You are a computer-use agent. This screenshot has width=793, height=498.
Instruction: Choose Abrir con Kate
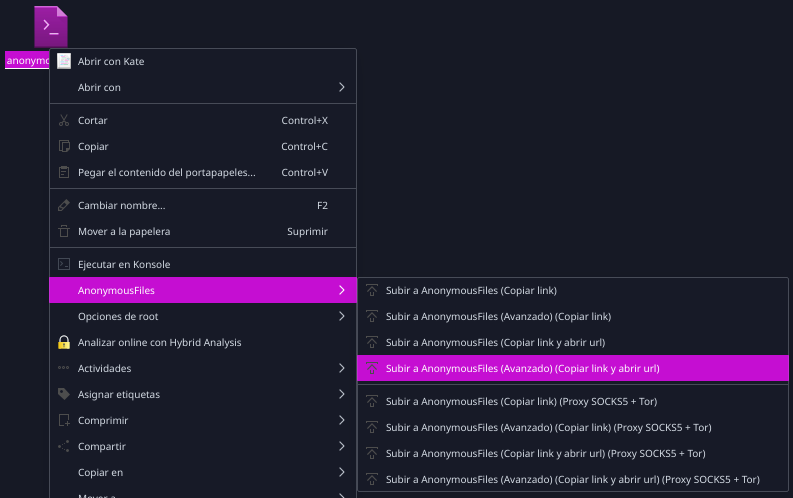(x=203, y=61)
